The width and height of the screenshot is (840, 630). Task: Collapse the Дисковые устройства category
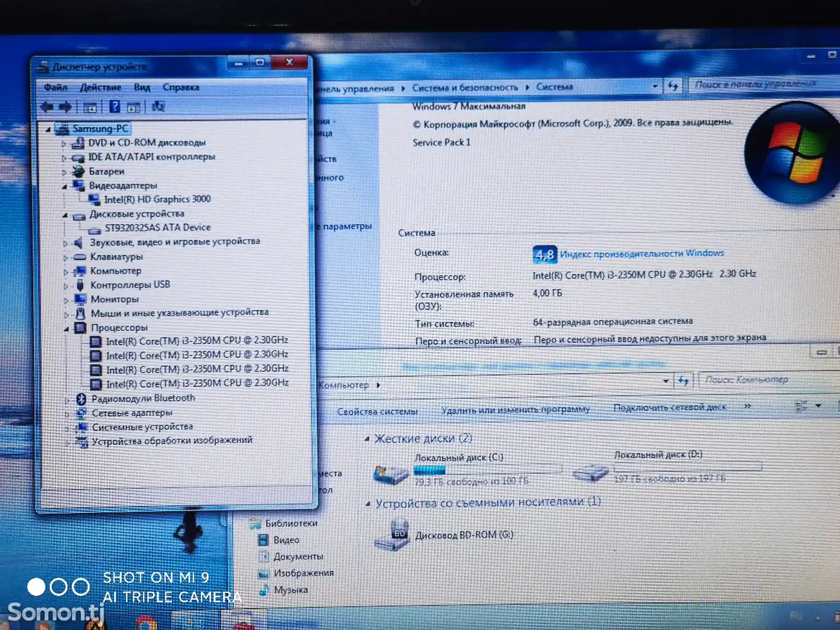tap(65, 215)
